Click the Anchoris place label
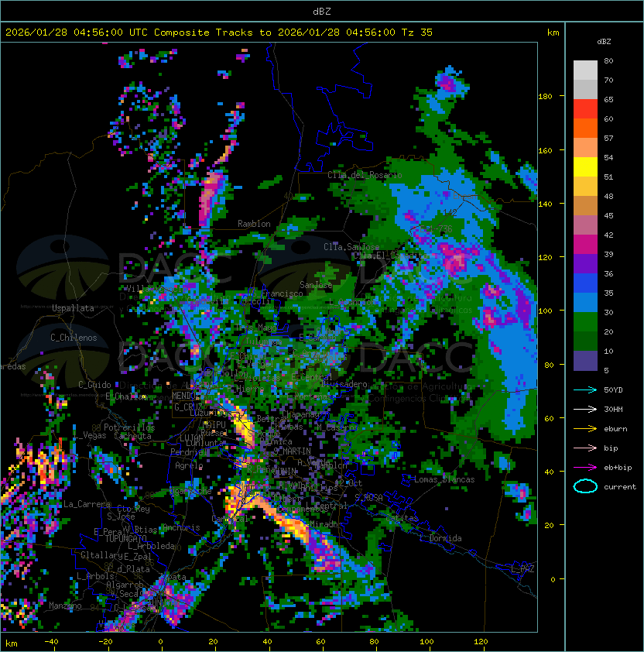 [x=181, y=527]
